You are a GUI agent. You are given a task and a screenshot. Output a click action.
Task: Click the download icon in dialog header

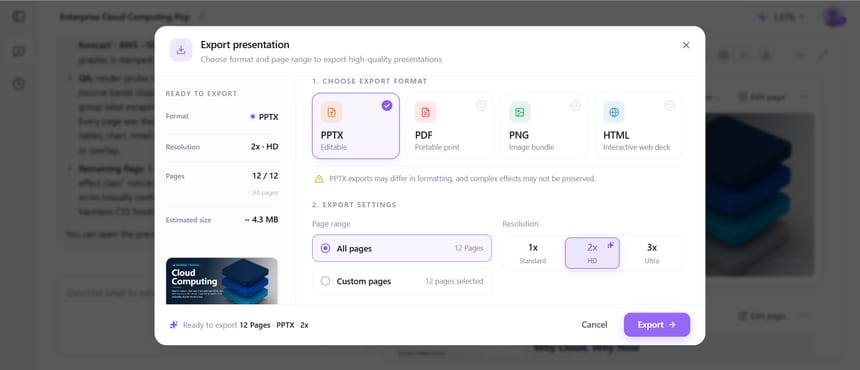click(x=181, y=50)
